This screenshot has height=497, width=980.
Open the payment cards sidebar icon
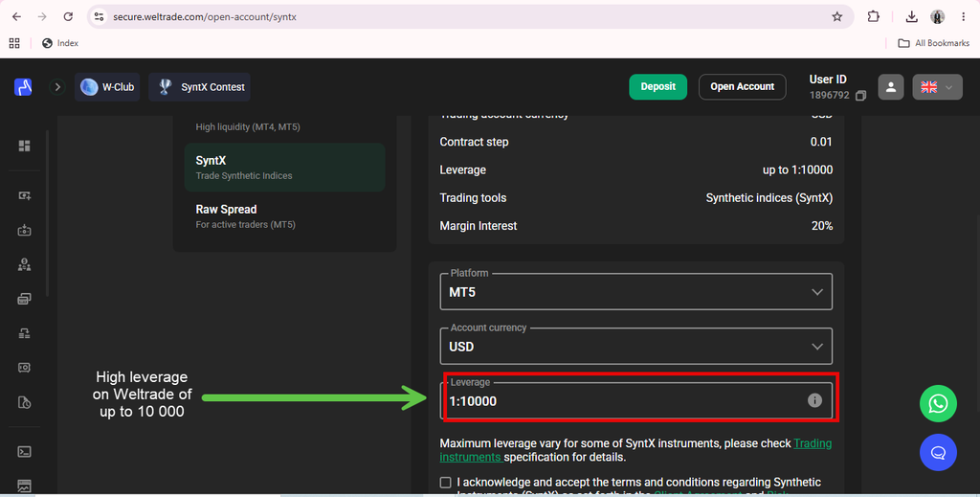[24, 299]
